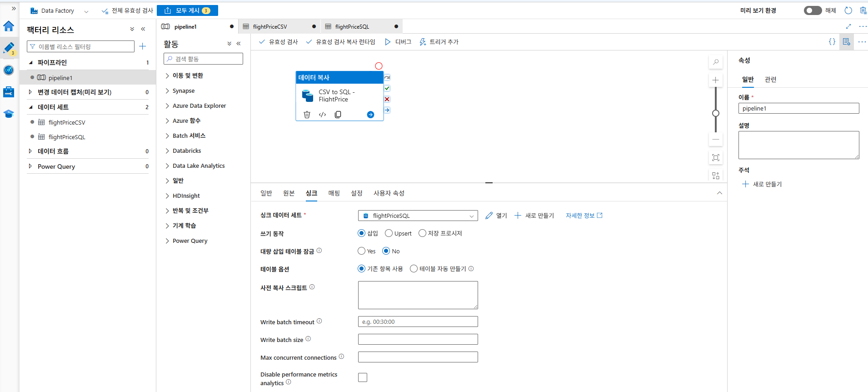View code of the copy activity

click(322, 115)
